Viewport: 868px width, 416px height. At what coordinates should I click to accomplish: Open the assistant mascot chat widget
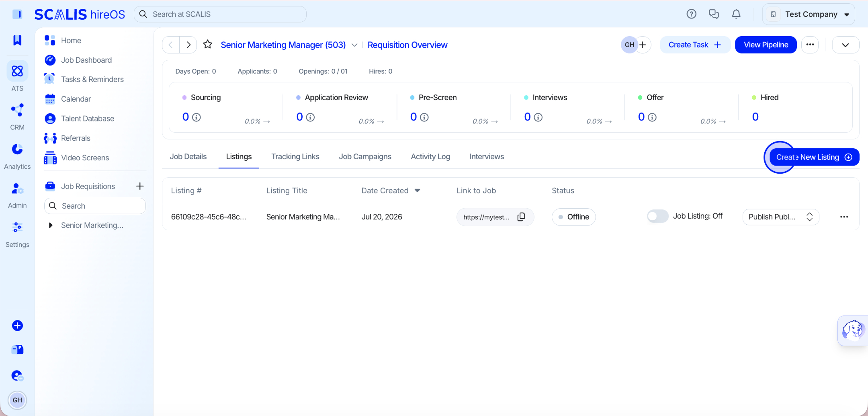[x=853, y=331]
